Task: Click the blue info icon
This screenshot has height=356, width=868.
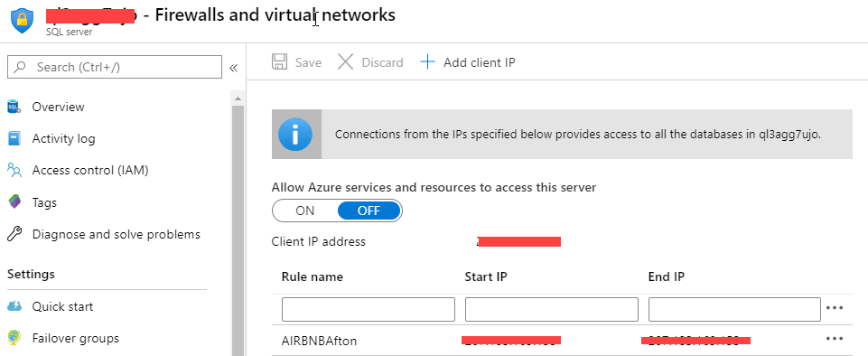Action: [295, 135]
